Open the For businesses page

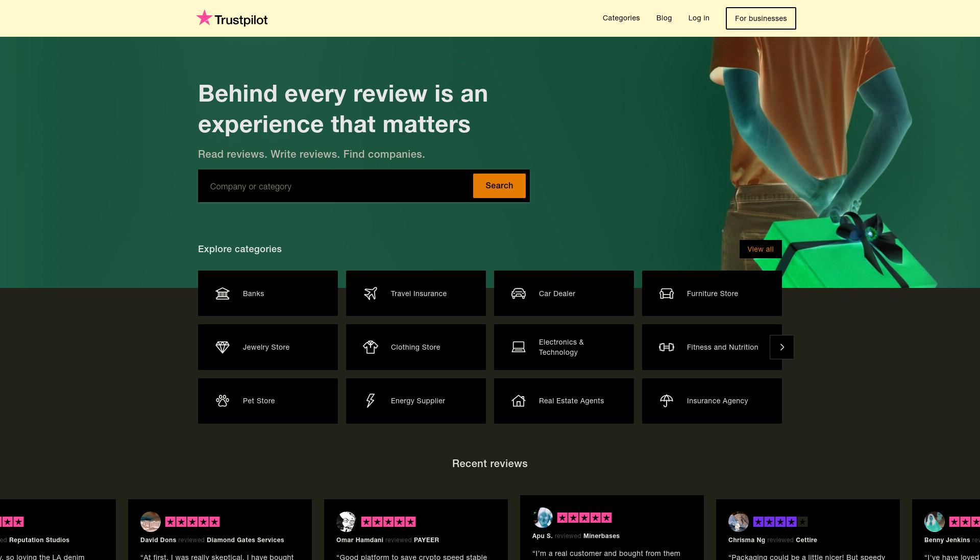click(x=761, y=18)
